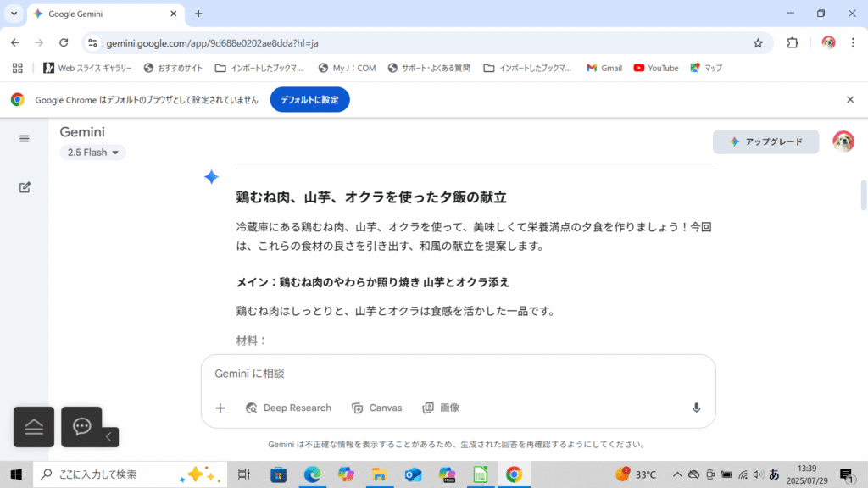The height and width of the screenshot is (488, 868).
Task: Open the notification center icon
Action: 847,474
